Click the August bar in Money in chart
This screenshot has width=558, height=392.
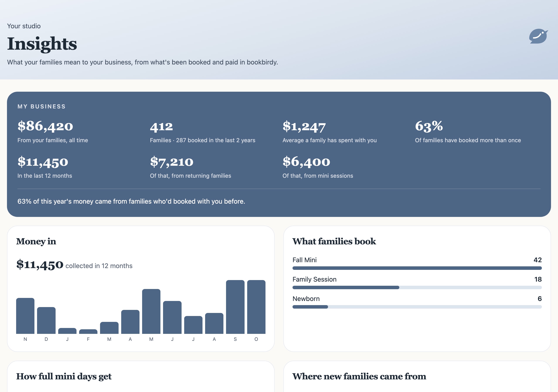[x=214, y=323]
